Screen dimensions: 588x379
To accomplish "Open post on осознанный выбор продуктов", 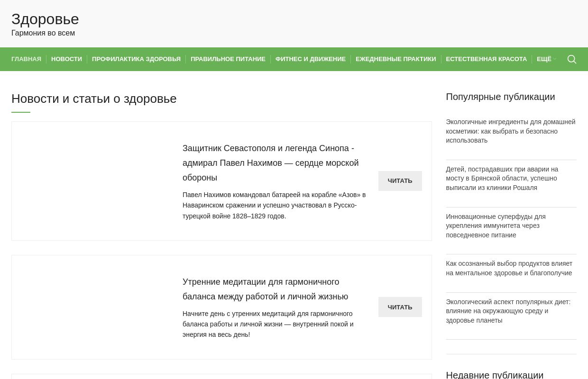I will [509, 268].
